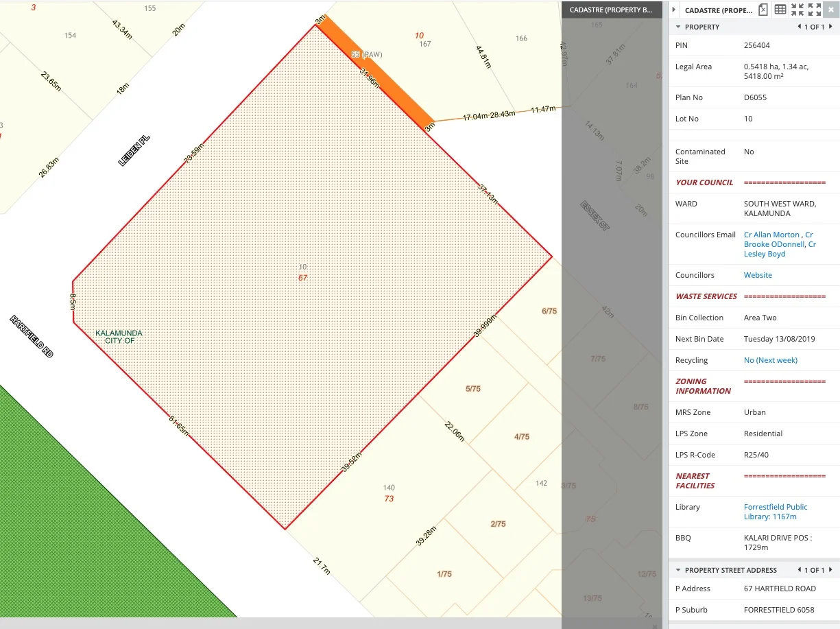Collapse the Property Street Address section
This screenshot has height=629, width=840.
click(678, 570)
